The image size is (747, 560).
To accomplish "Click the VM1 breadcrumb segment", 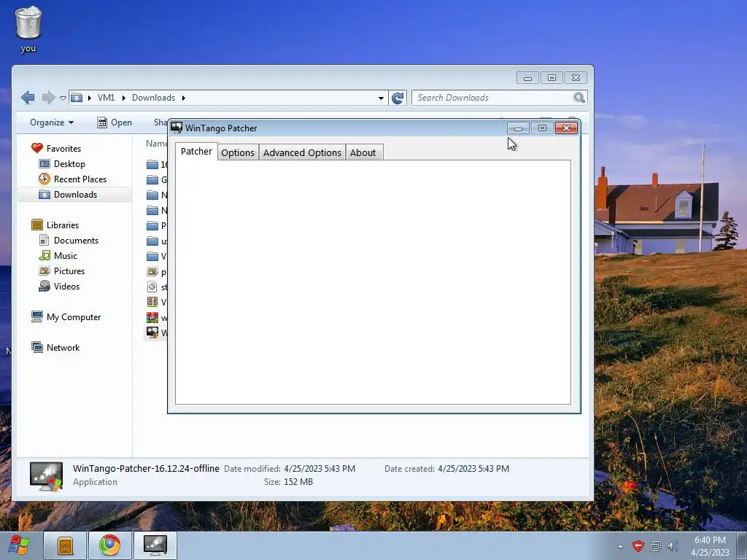I will (x=106, y=98).
